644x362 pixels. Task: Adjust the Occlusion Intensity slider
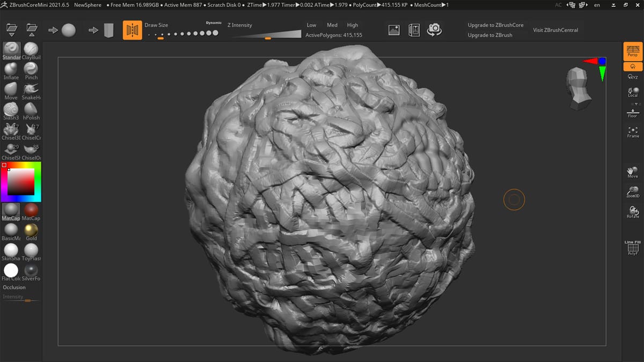click(x=21, y=298)
